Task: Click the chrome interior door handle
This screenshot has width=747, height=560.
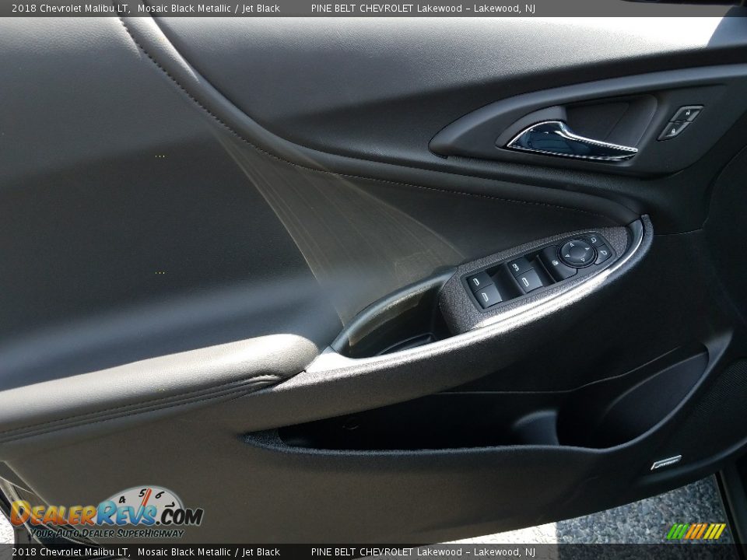Action: [x=572, y=142]
